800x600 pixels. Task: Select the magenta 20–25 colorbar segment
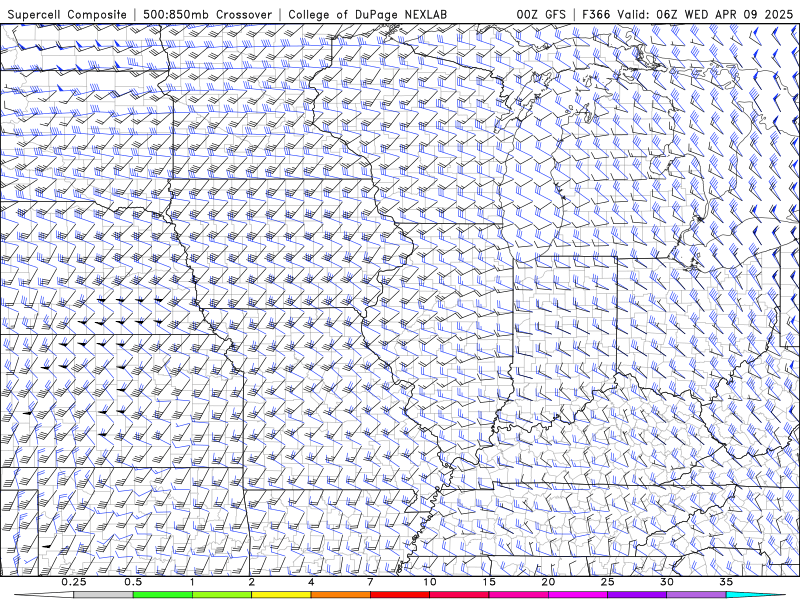pyautogui.click(x=578, y=595)
